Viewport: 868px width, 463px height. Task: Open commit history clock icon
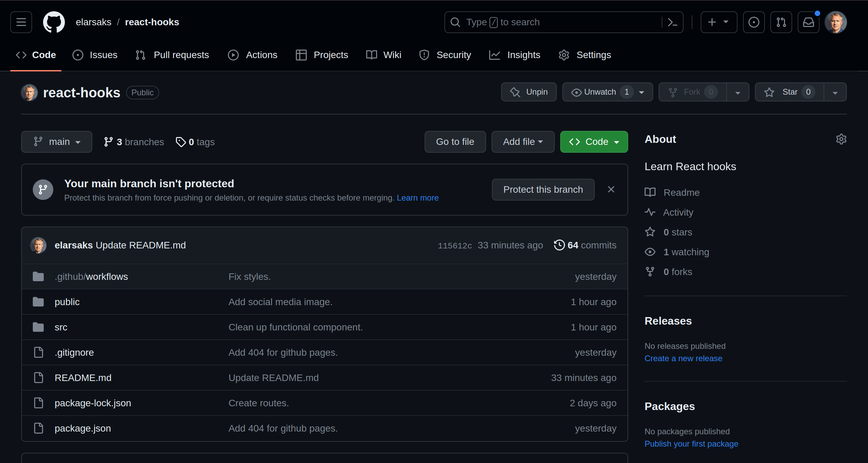point(559,245)
